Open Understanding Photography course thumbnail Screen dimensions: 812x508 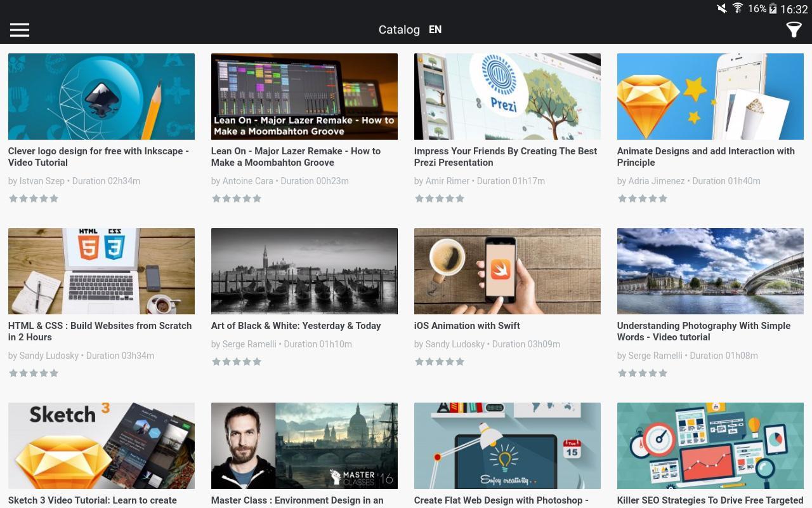710,271
